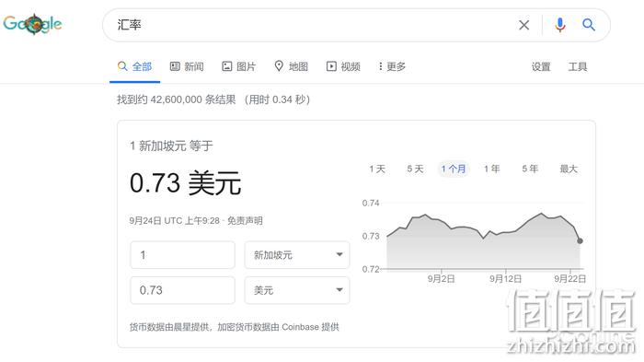Start voice search with microphone icon

point(559,25)
